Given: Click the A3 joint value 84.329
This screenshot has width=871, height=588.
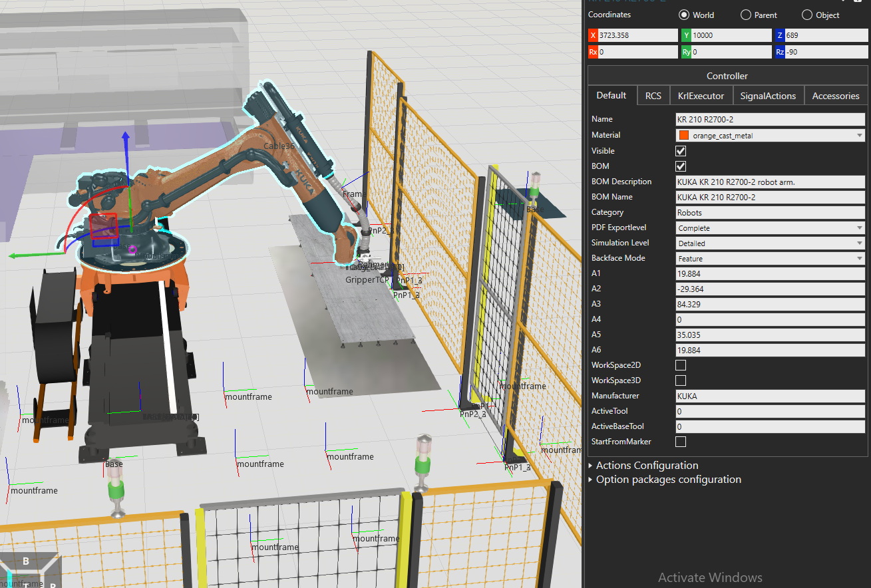Looking at the screenshot, I should (x=770, y=304).
